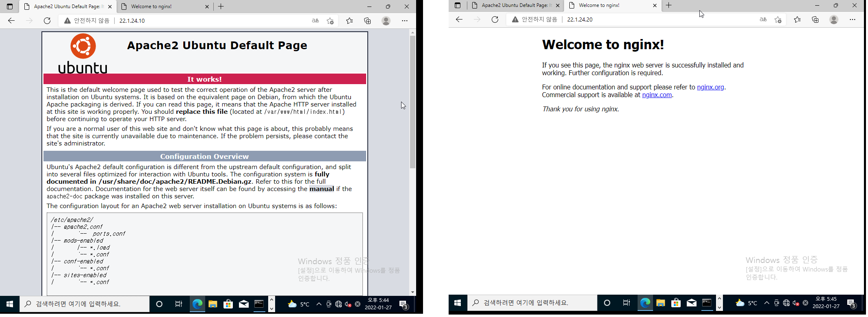Expand hidden tray icons on right taskbar
Viewport: 868px width, 317px height.
coord(767,303)
